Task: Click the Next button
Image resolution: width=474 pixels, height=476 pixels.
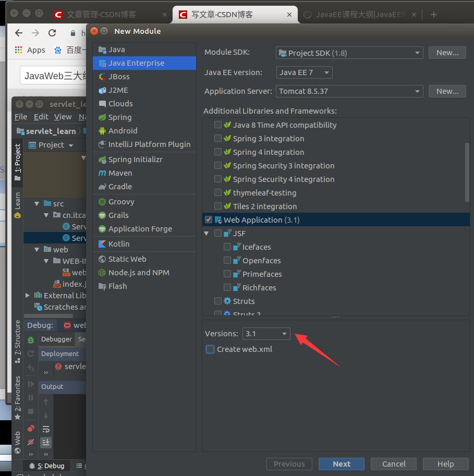Action: click(342, 464)
